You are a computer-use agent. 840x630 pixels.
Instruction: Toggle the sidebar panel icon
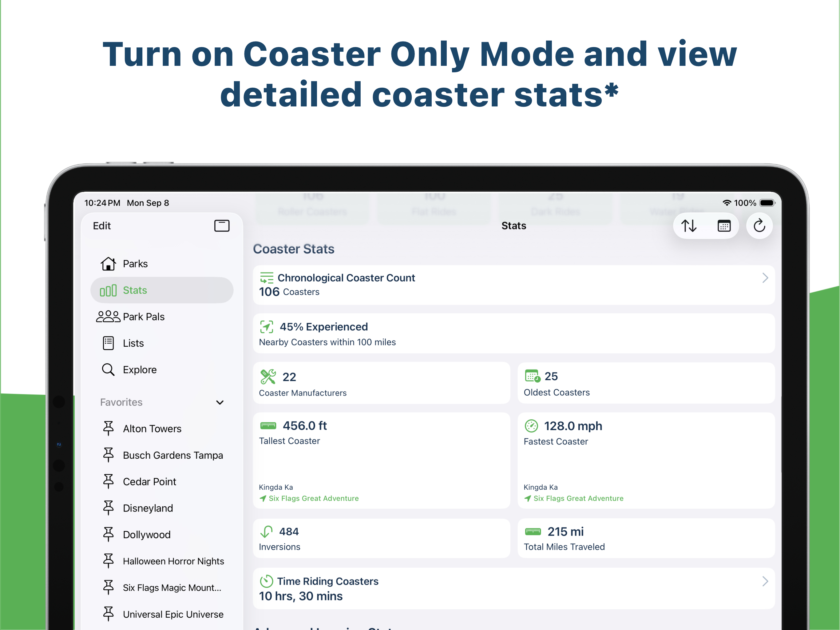point(222,226)
